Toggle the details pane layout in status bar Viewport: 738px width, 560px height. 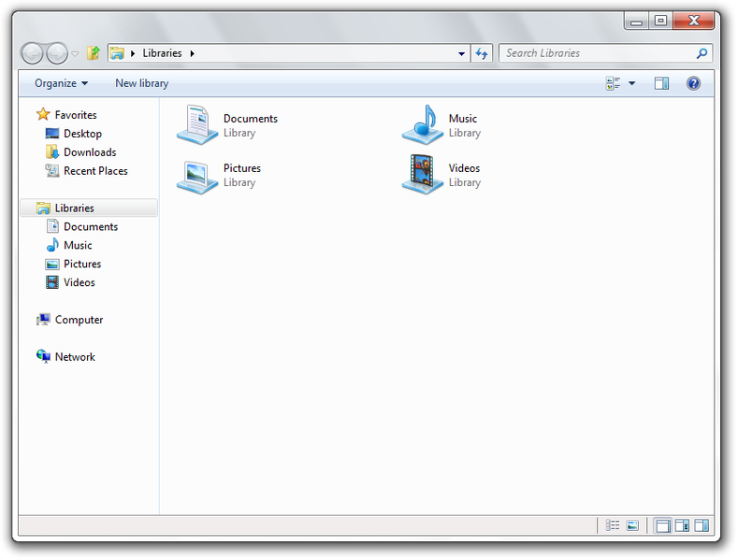[x=682, y=526]
